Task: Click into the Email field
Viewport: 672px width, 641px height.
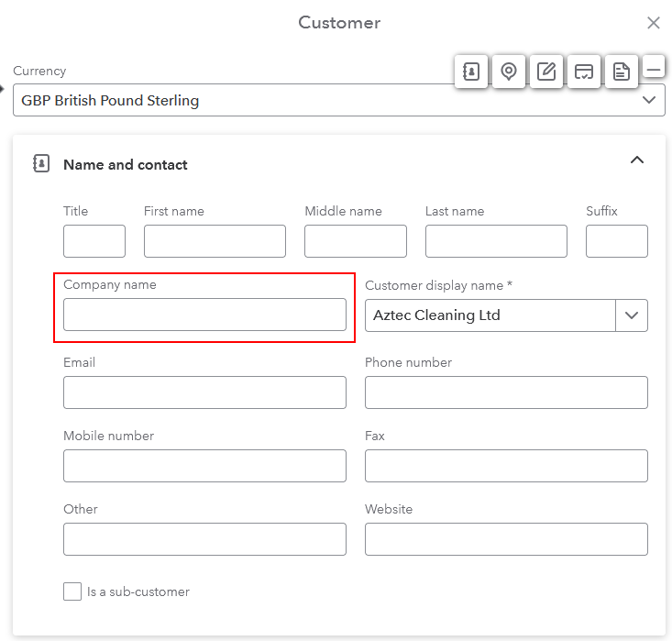Action: tap(204, 392)
